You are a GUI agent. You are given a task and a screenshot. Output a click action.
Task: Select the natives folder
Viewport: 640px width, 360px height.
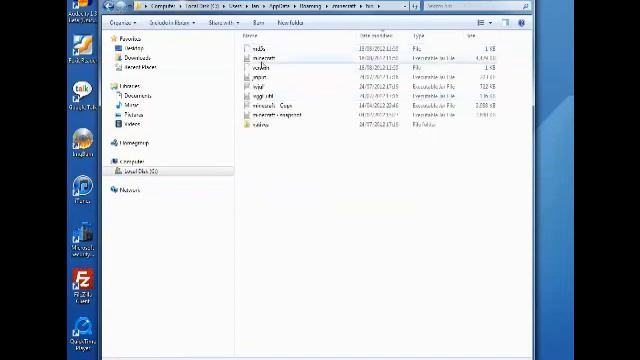tap(260, 124)
